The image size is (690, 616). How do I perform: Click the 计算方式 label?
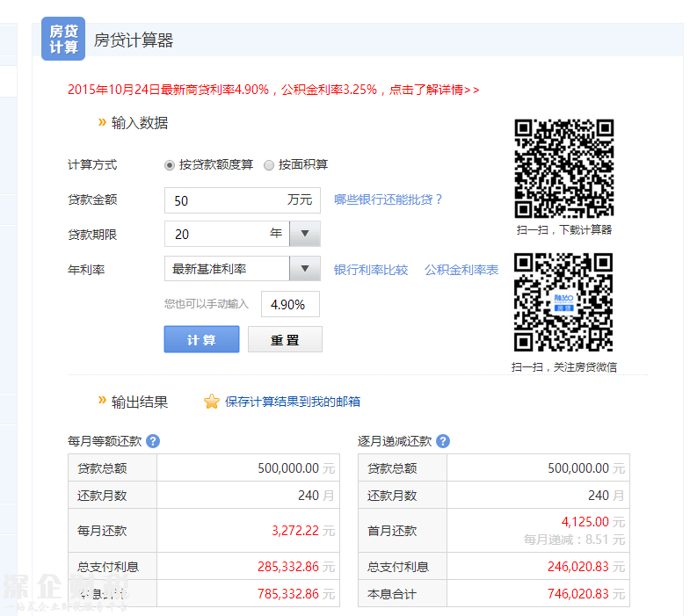92,165
